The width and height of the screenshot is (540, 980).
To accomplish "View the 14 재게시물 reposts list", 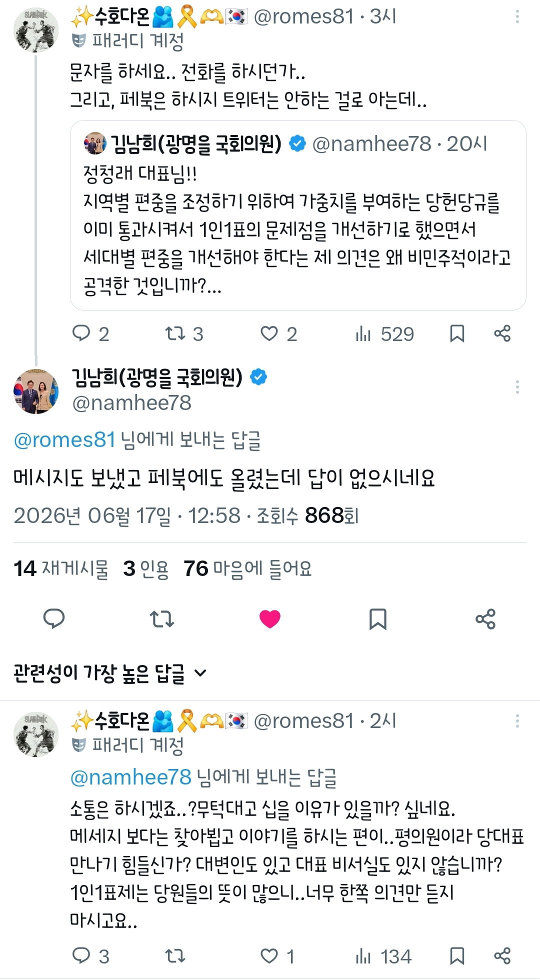I will point(61,568).
